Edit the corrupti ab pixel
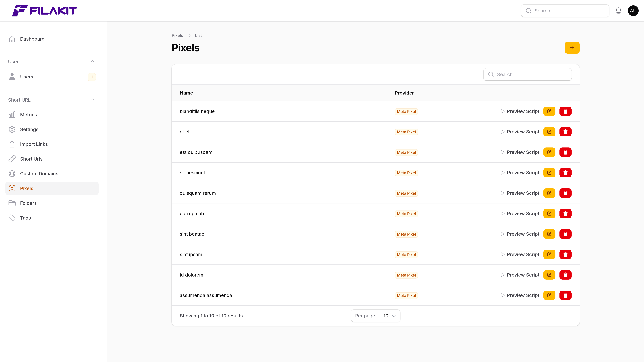This screenshot has width=644, height=362. (549, 214)
